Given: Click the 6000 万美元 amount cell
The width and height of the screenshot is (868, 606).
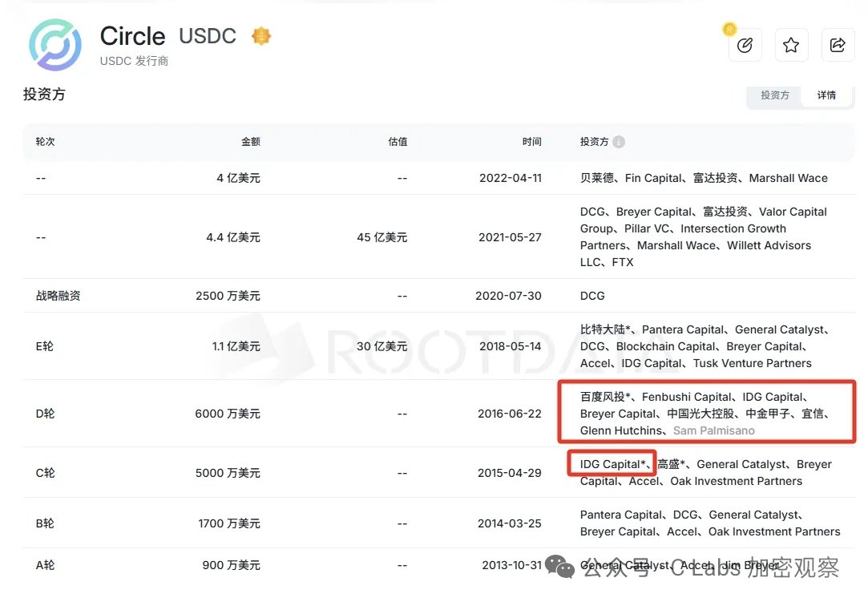Looking at the screenshot, I should (228, 414).
